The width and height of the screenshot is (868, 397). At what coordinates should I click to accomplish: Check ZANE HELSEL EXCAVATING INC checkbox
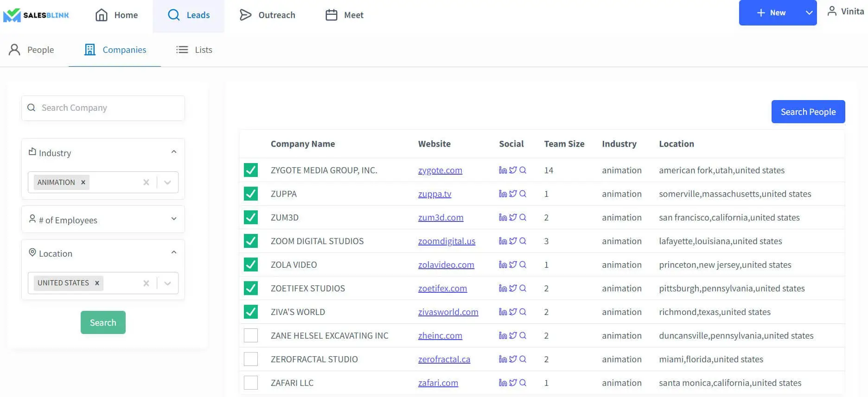251,335
